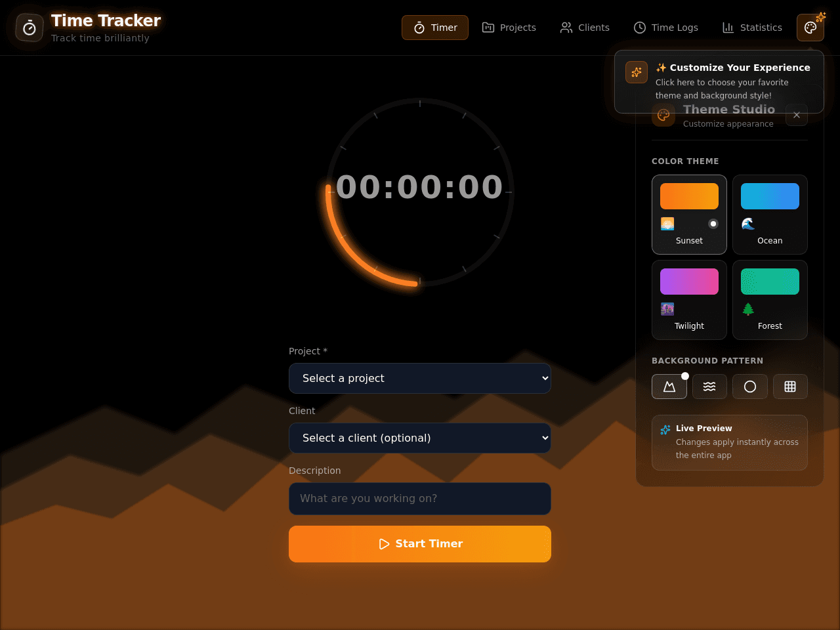The width and height of the screenshot is (840, 630).
Task: Choose the Forest color theme
Action: tap(770, 300)
